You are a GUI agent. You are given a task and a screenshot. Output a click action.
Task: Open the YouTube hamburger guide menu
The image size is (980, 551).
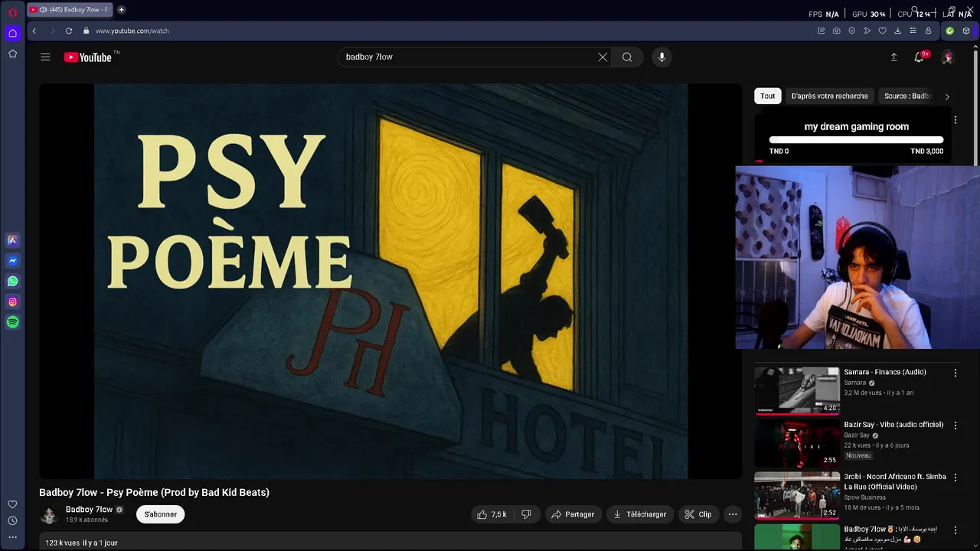pos(45,57)
